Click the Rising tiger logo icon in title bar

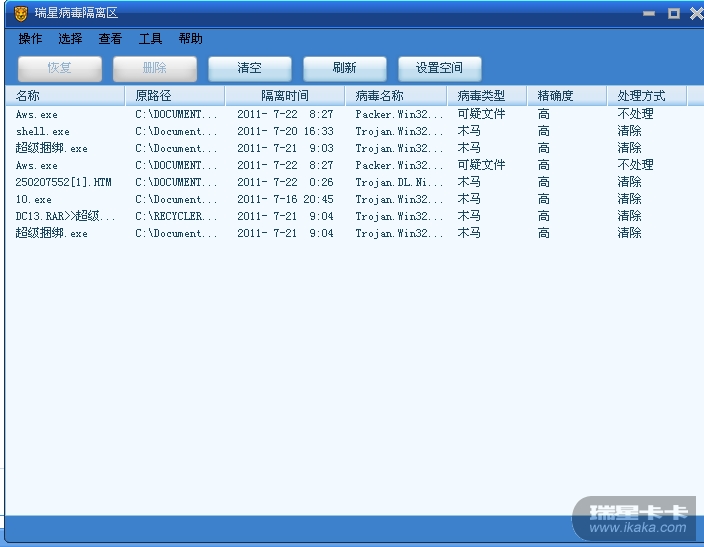[21, 14]
